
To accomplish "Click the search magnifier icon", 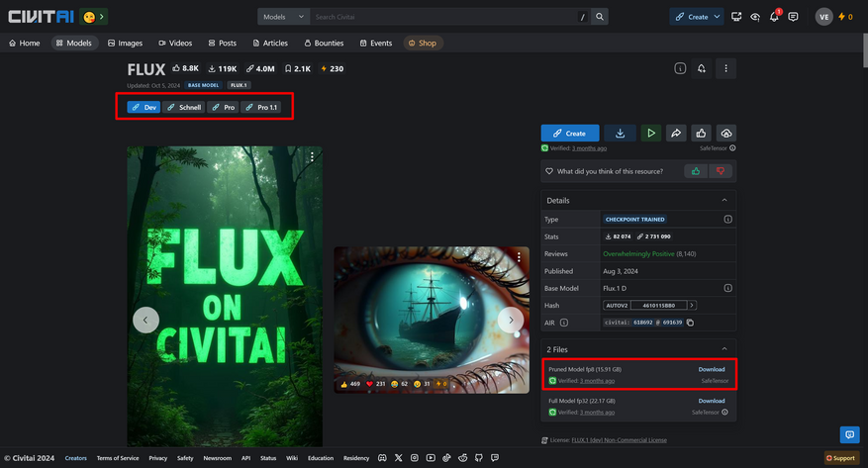I will click(x=600, y=17).
